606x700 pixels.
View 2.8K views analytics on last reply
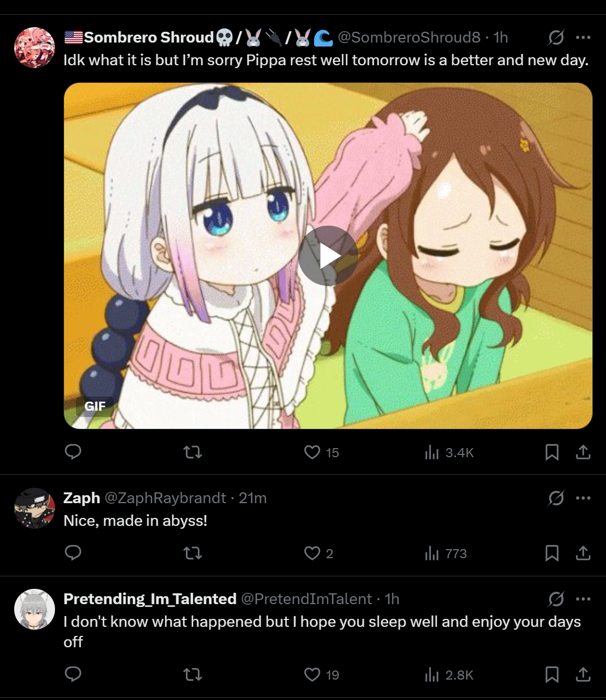click(x=449, y=674)
